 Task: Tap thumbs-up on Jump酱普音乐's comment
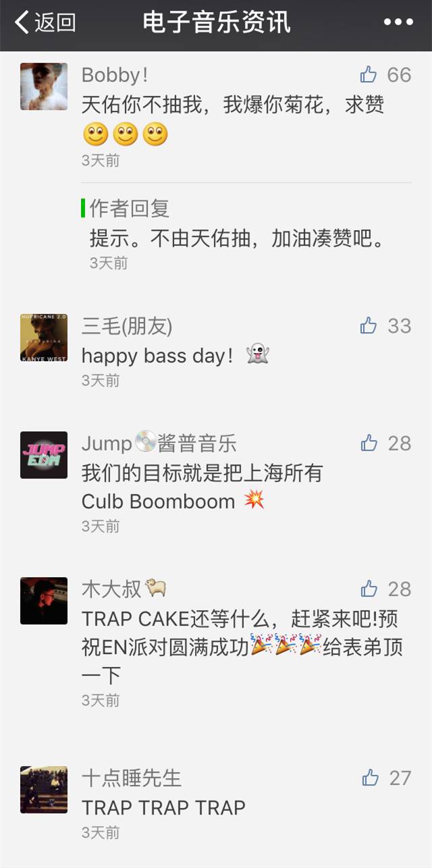click(x=369, y=443)
